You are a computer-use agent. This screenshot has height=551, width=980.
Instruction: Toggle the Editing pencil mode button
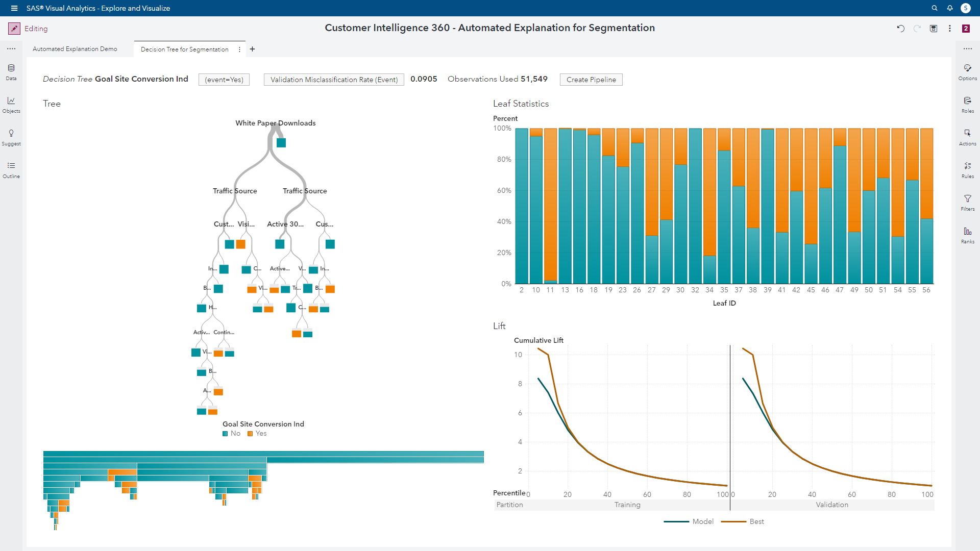14,29
